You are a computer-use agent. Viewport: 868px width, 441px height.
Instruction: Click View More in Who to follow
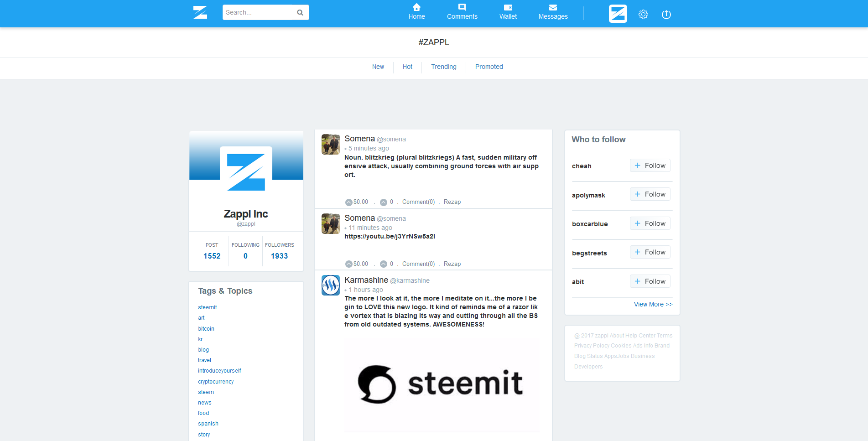point(653,304)
